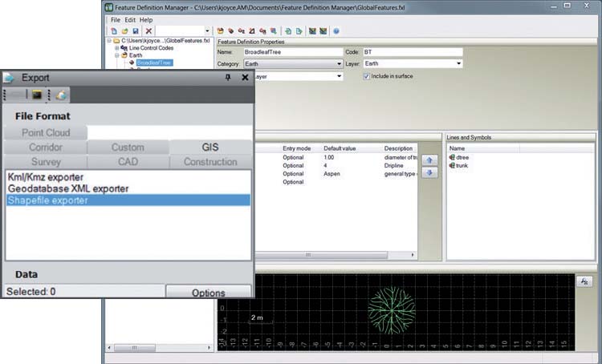Select Kml/Kmz exporter
The height and width of the screenshot is (364, 602).
(x=128, y=177)
